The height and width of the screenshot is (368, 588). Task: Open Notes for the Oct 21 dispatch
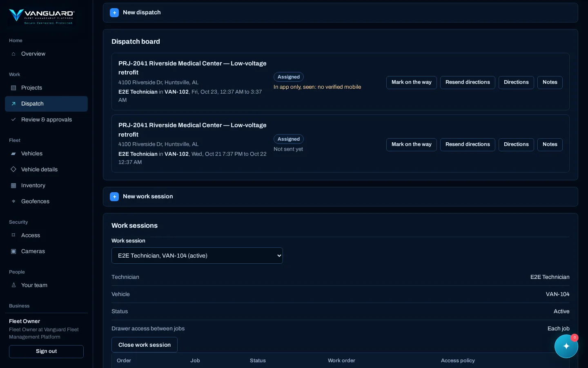[x=550, y=145]
